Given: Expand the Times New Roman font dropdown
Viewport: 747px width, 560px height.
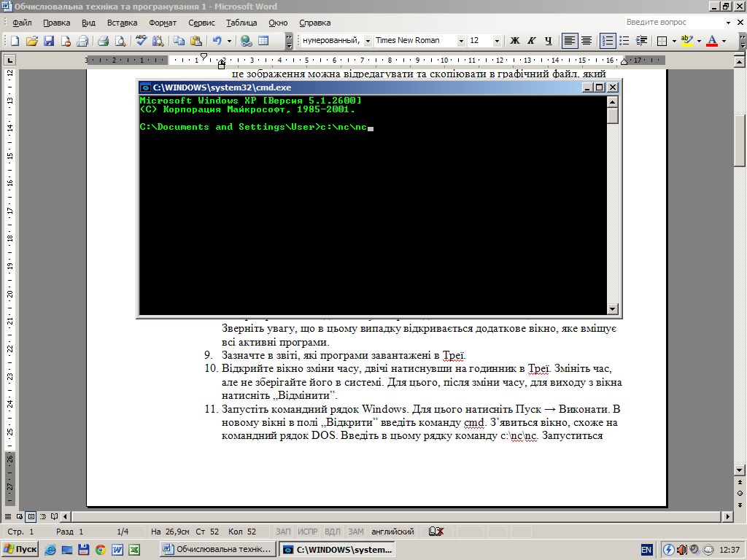Looking at the screenshot, I should (x=461, y=41).
